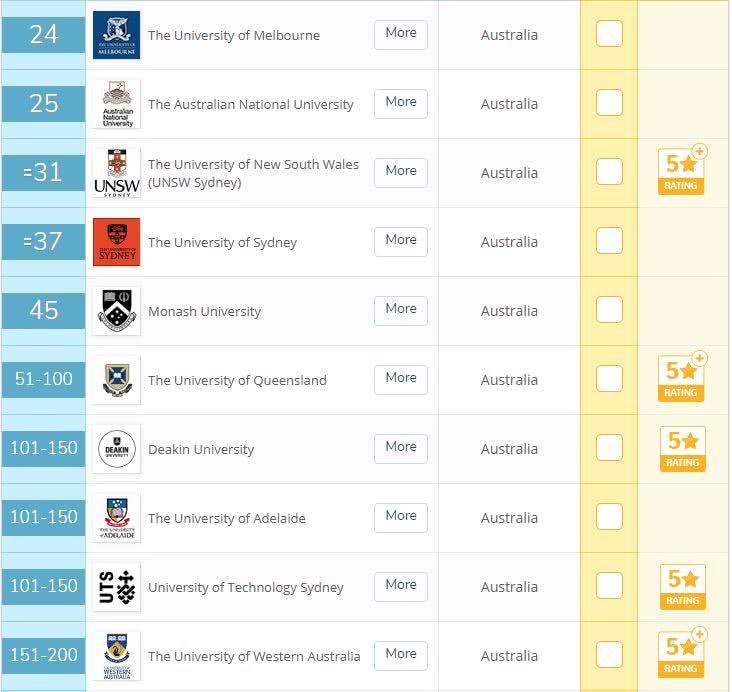Select the red University of Sydney logo
The width and height of the screenshot is (732, 692).
(116, 242)
